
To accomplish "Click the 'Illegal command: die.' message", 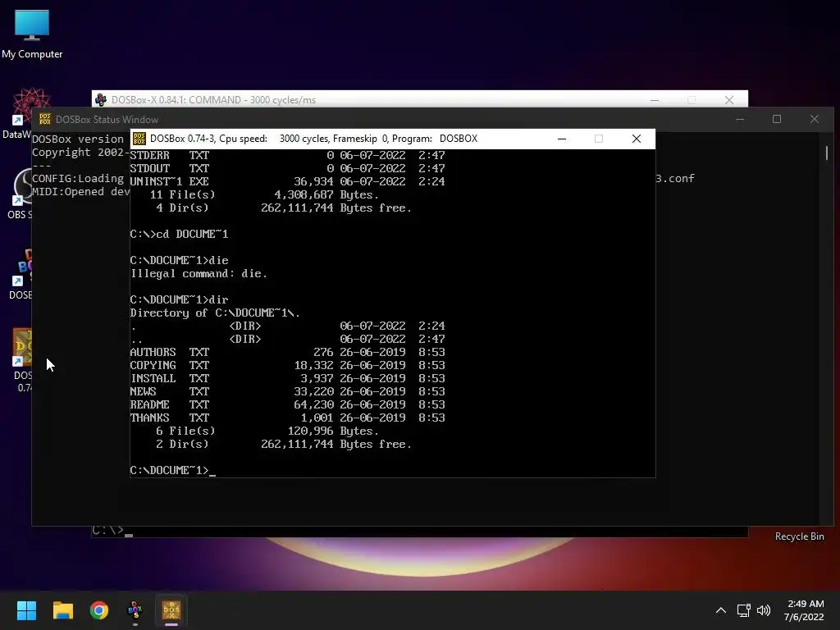I will point(199,274).
